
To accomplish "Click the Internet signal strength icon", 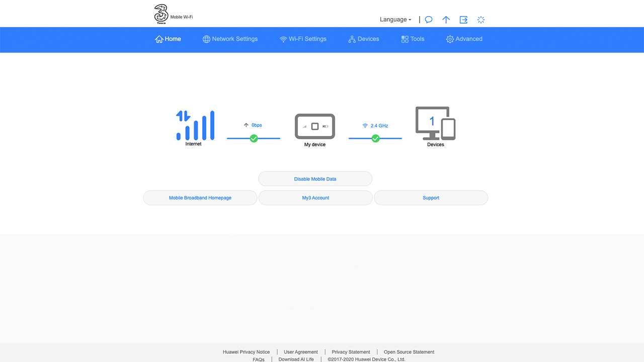I will tap(195, 125).
